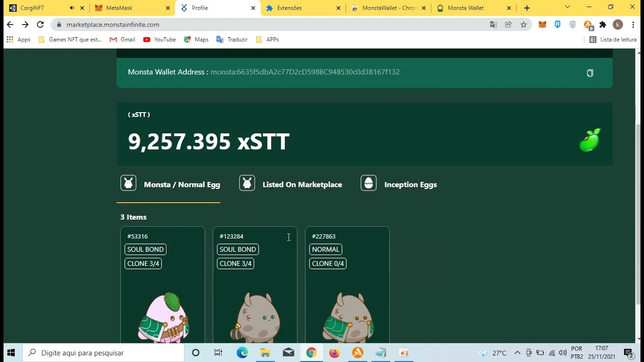644x362 pixels.
Task: Close the Extensões tab
Action: click(x=339, y=8)
